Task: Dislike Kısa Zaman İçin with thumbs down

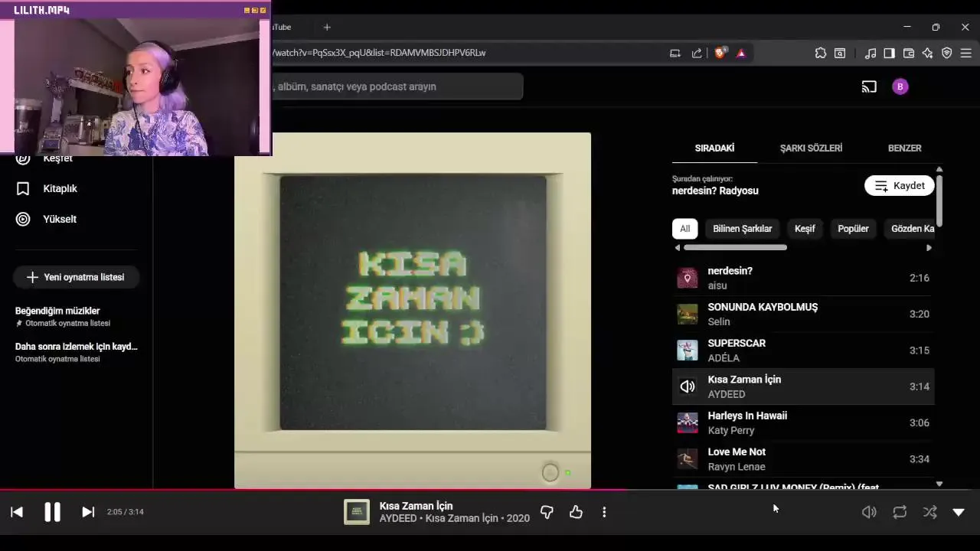Action: 547,512
